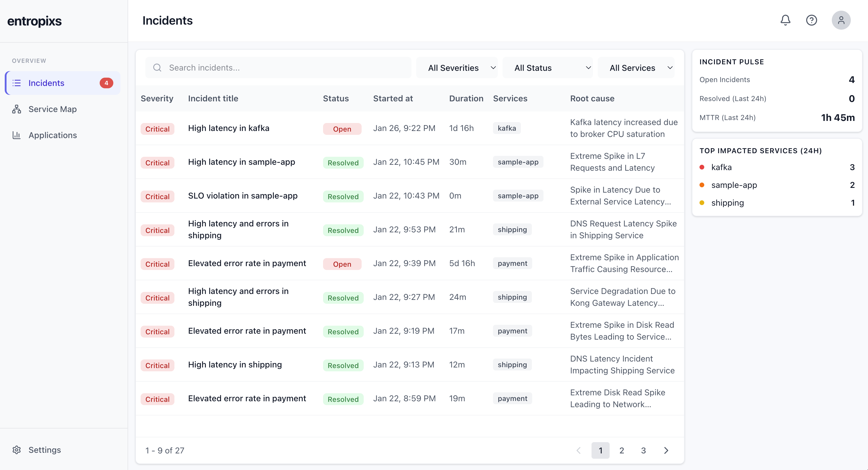This screenshot has height=470, width=868.
Task: Open the notifications bell icon
Action: (785, 20)
